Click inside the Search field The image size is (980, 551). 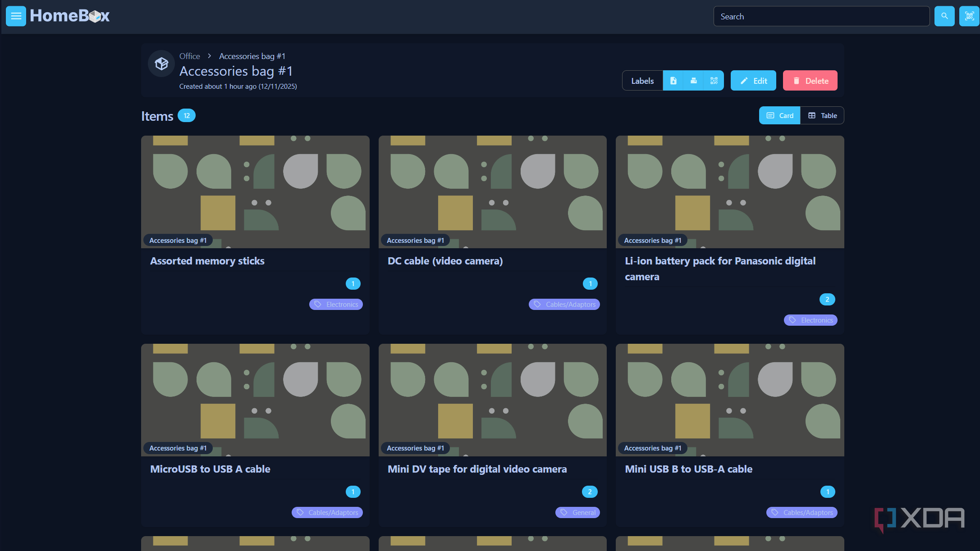(x=821, y=16)
